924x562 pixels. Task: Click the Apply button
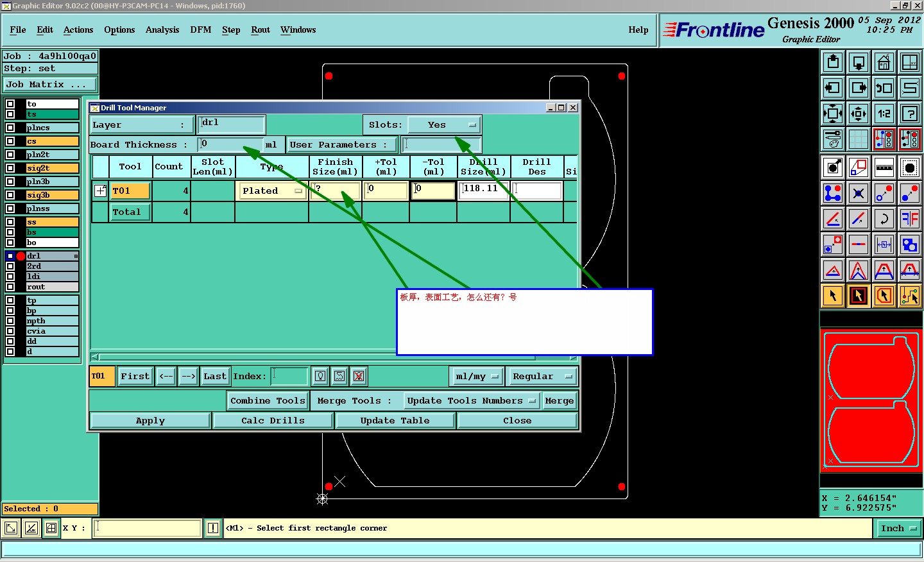(x=150, y=421)
